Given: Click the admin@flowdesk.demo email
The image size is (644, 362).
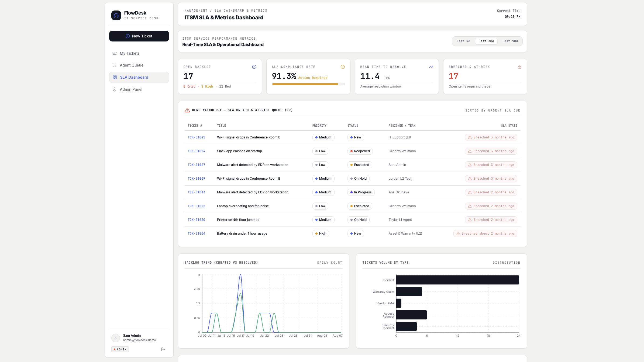Looking at the screenshot, I should (x=139, y=340).
